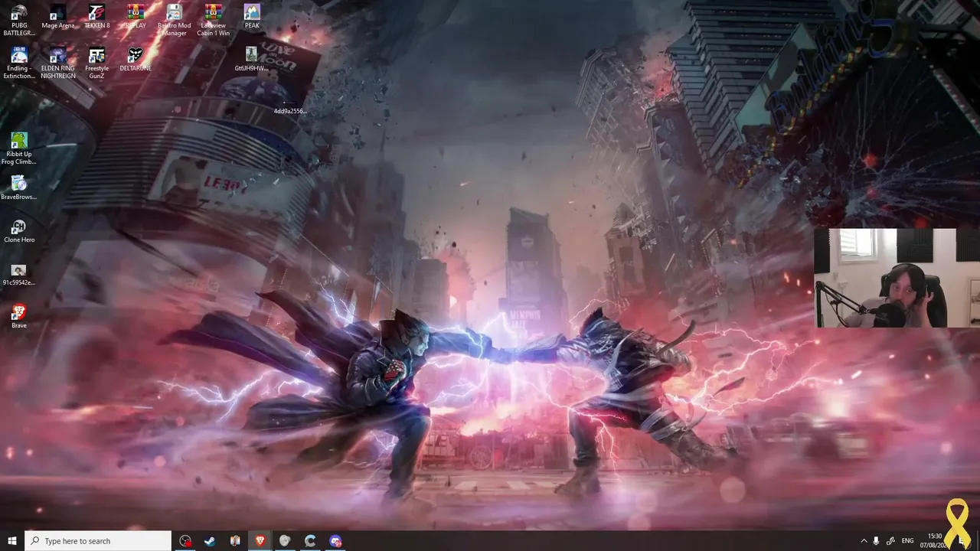Switch to Brave browser in taskbar
The height and width of the screenshot is (551, 980).
coord(260,541)
